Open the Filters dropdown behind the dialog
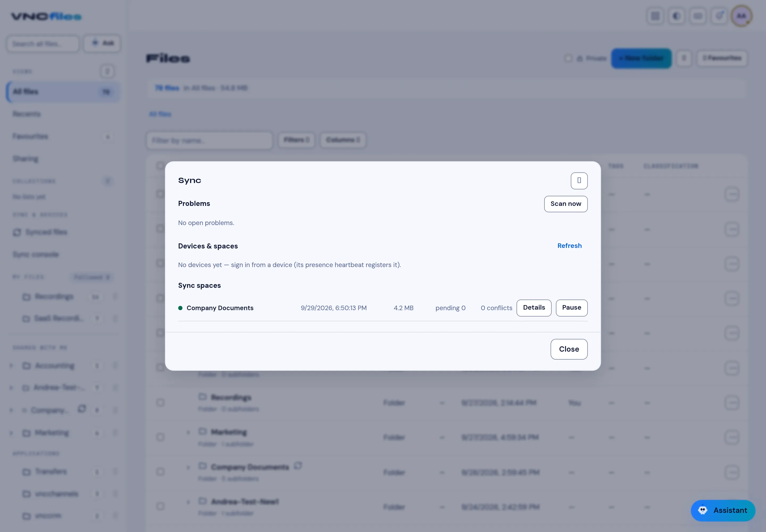The width and height of the screenshot is (766, 532). coord(296,140)
